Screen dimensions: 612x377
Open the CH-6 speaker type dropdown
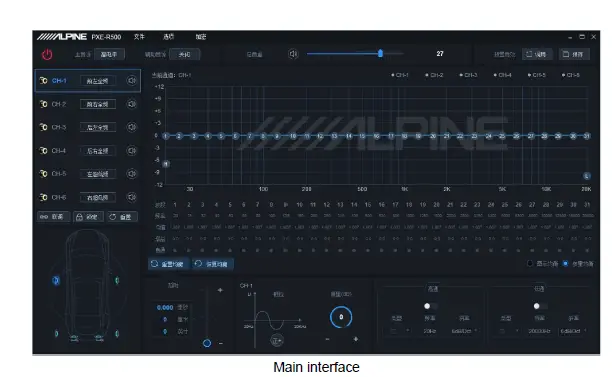98,197
